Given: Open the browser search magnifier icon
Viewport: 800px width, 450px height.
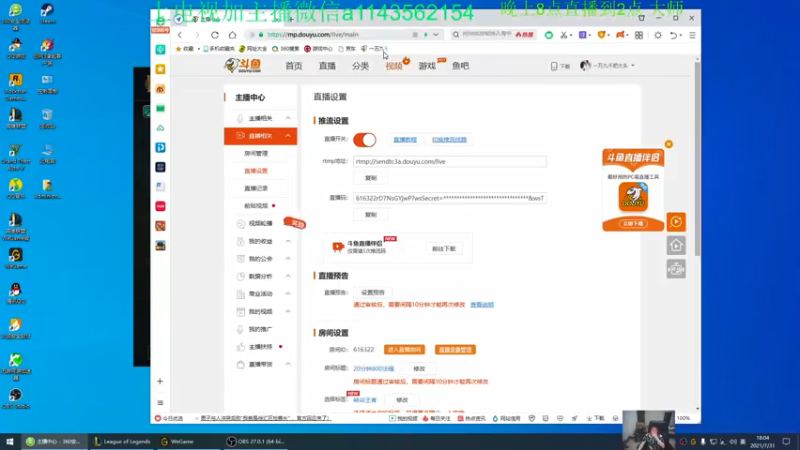Looking at the screenshot, I should [456, 35].
